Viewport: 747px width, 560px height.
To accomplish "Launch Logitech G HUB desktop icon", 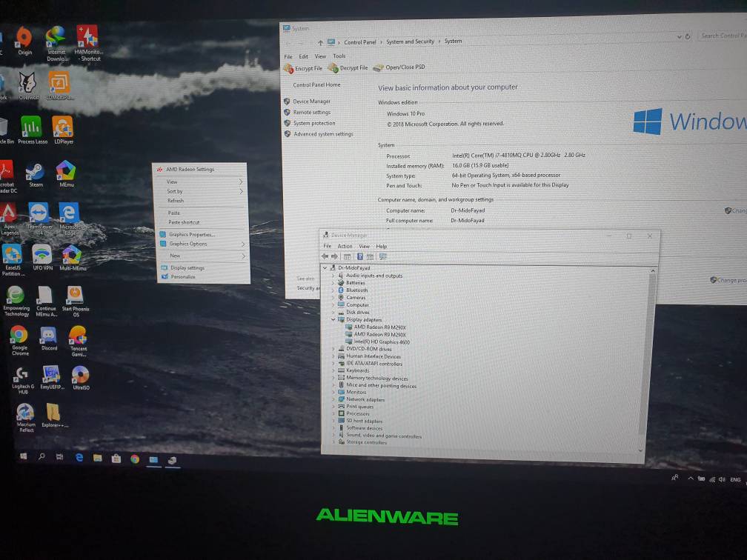I will pos(22,380).
